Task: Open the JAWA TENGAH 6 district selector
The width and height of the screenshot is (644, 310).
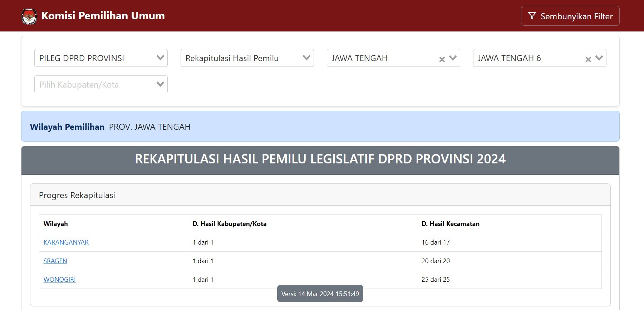Action: 526,58
